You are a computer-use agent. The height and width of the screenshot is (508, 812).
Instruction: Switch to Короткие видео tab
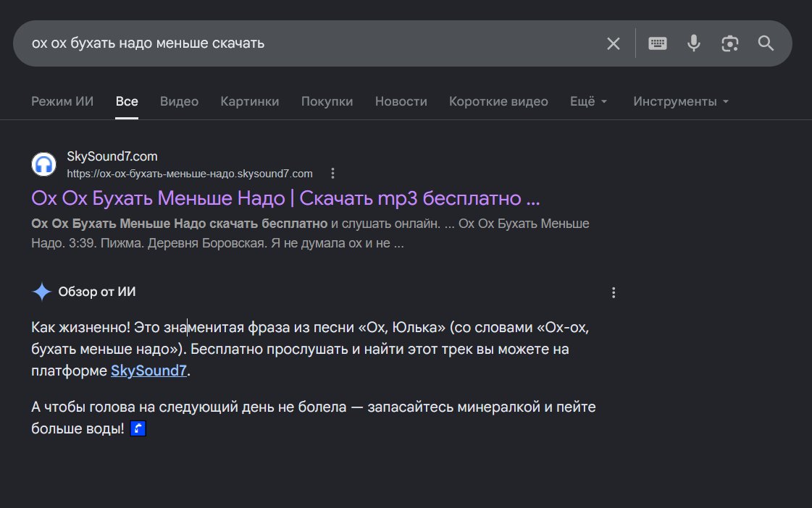click(x=498, y=101)
